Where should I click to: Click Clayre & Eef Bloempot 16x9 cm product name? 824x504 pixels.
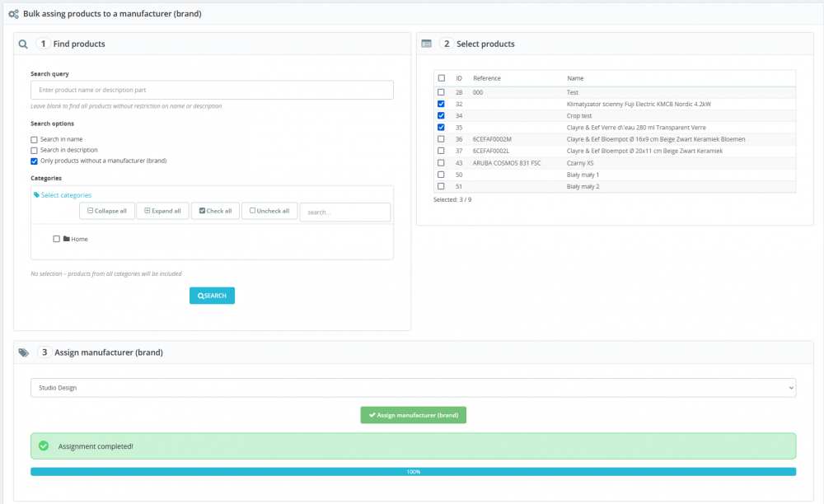point(656,139)
